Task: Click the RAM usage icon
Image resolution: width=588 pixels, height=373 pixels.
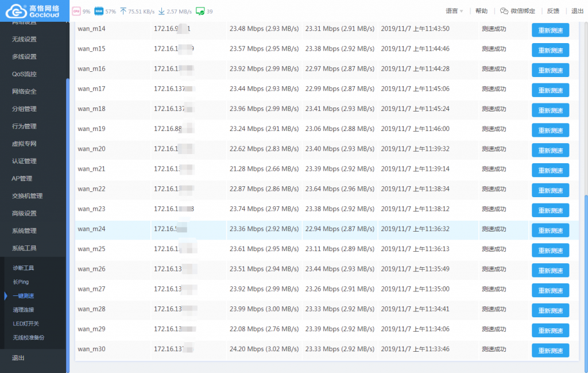Action: click(x=99, y=11)
